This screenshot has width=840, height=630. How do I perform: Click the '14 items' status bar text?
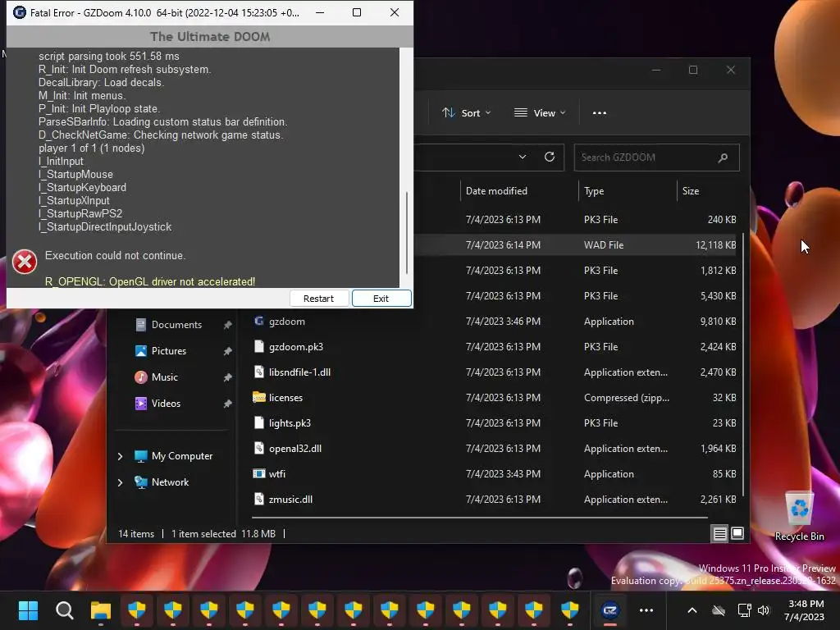136,534
